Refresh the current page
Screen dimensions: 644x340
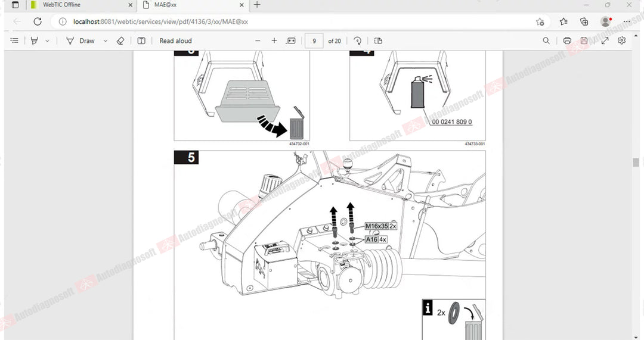tap(38, 22)
